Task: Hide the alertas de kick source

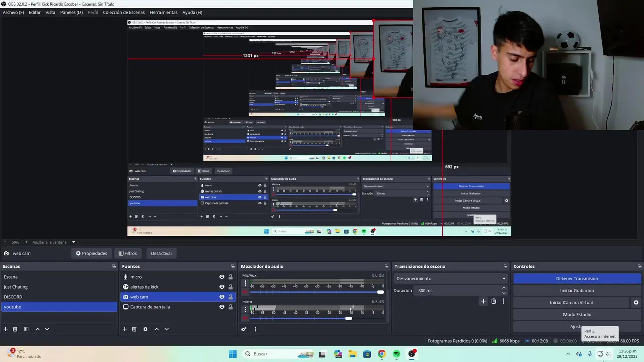Action: pyautogui.click(x=222, y=287)
